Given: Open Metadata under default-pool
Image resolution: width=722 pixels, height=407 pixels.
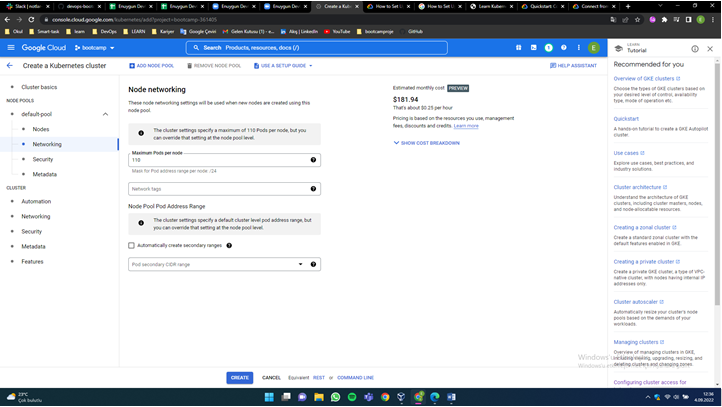Looking at the screenshot, I should (x=45, y=174).
